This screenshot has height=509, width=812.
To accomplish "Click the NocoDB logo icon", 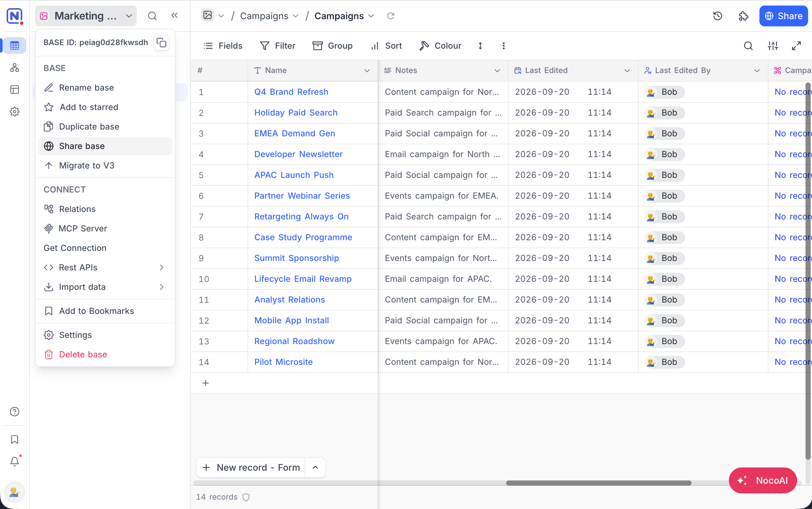I will (x=15, y=16).
